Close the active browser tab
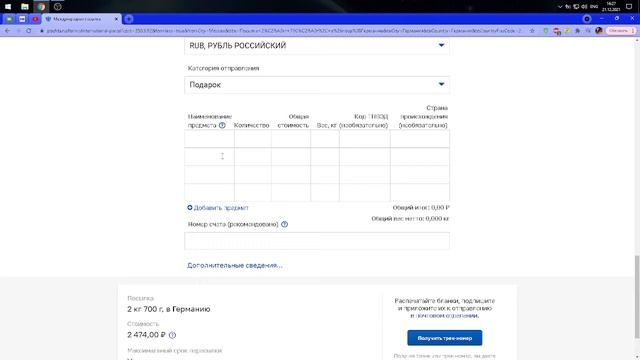The image size is (640, 360). [116, 19]
